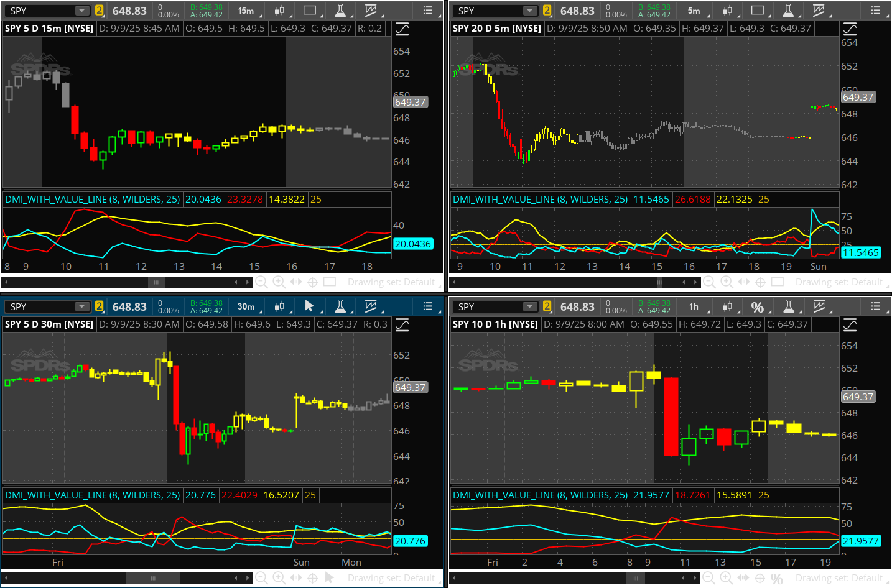Open 5m aggregation period dropdown
Screen dimensions: 892x588
pos(695,11)
